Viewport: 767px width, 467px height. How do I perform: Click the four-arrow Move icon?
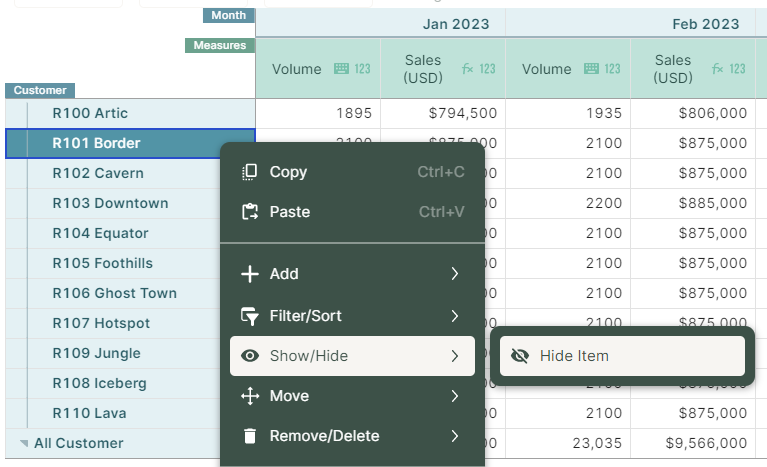coord(249,396)
